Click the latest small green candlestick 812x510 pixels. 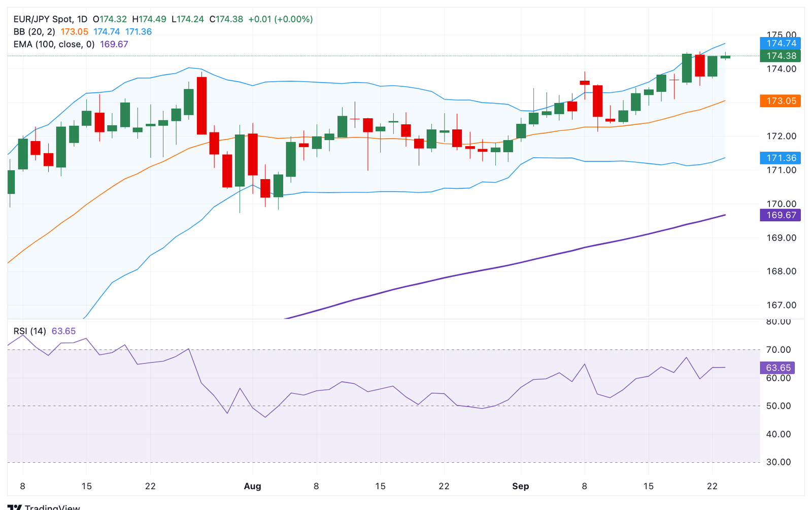point(725,57)
